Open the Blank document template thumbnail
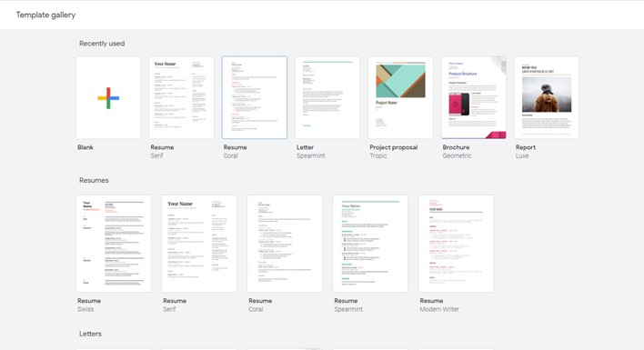Image resolution: width=644 pixels, height=350 pixels. tap(108, 97)
